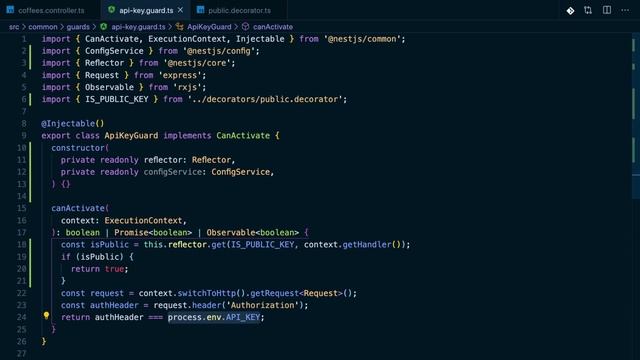Click the diamond source control icon in the editor toolbar

(x=570, y=11)
